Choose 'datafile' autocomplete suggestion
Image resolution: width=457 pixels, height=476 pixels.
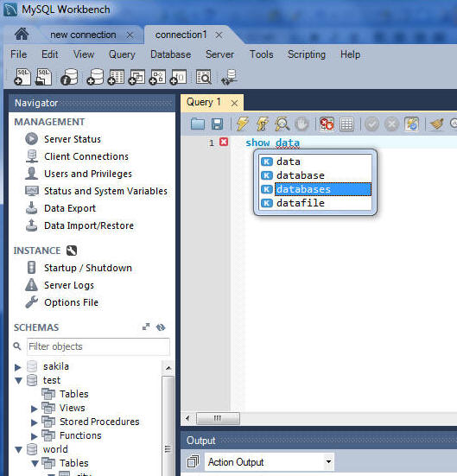315,203
